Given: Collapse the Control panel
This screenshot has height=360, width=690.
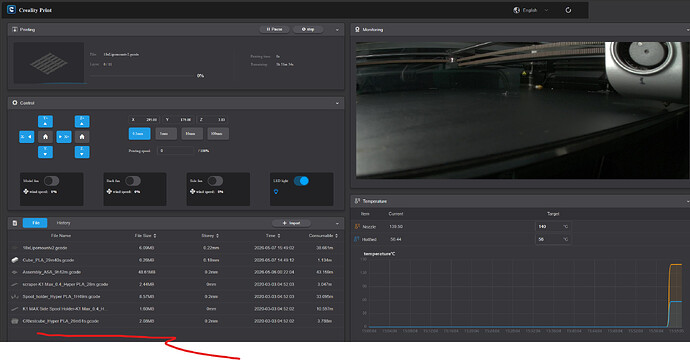Looking at the screenshot, I should click(x=337, y=103).
